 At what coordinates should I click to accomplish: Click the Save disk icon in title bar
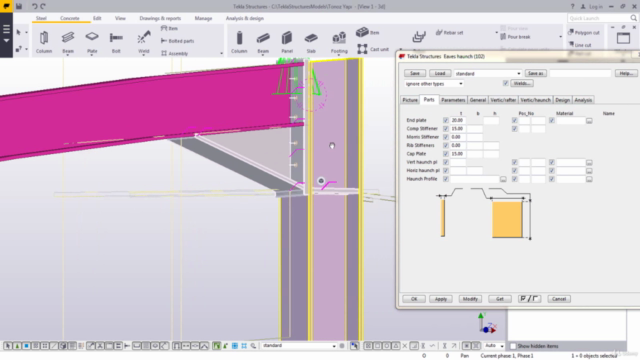coord(19,6)
